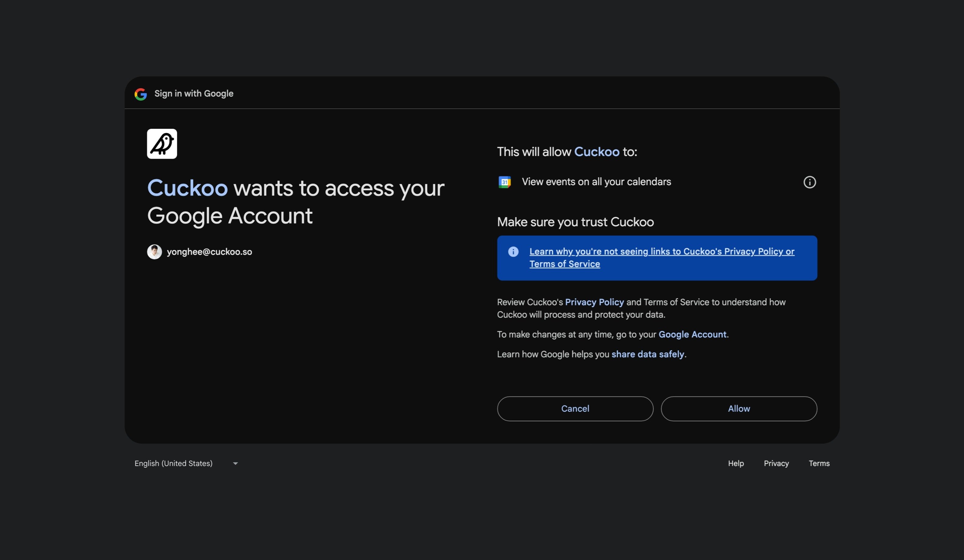
Task: Open the Google Account link
Action: tap(693, 334)
